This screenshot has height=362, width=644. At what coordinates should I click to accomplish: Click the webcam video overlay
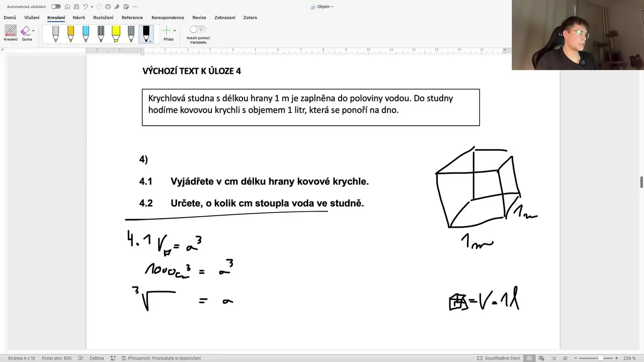pyautogui.click(x=578, y=35)
